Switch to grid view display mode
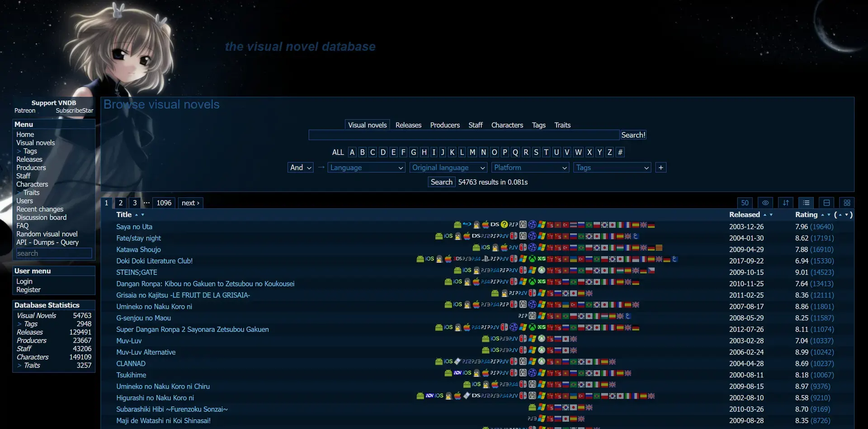Viewport: 868px width, 429px height. [847, 203]
